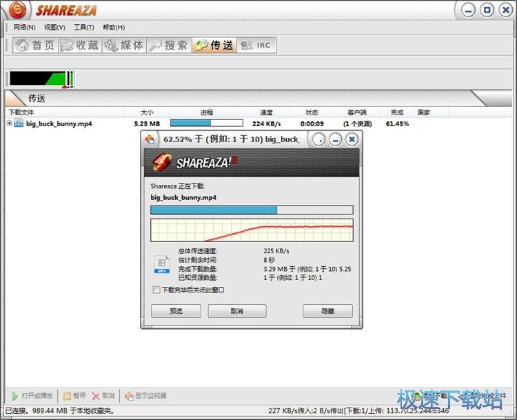Maximize the main Shareaza window

click(487, 10)
